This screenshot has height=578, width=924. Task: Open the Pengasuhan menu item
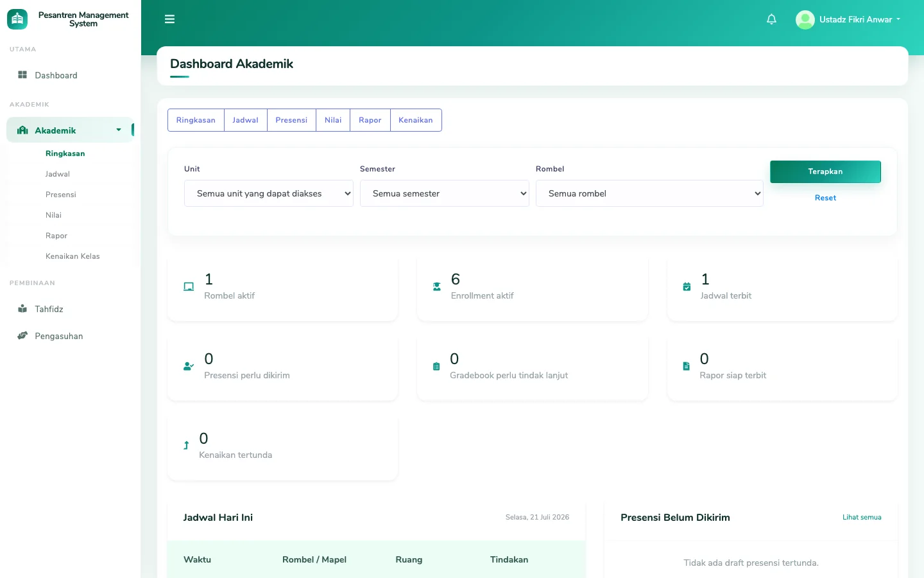pos(71,336)
